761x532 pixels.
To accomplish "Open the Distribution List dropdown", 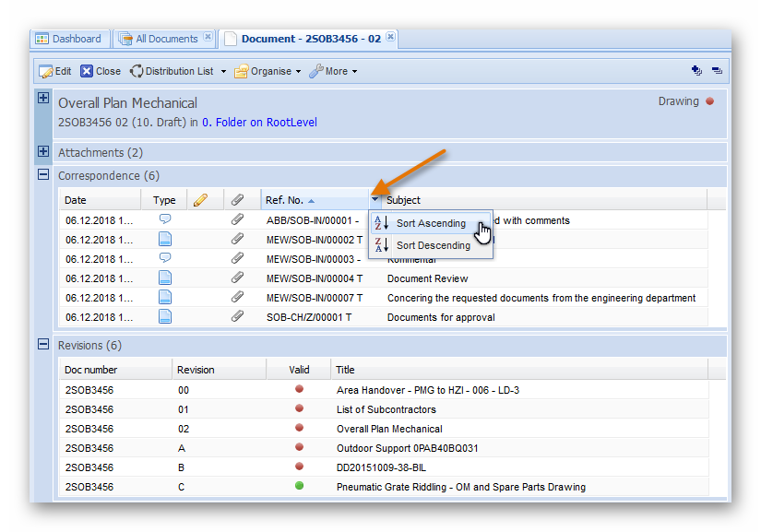I will tap(172, 71).
